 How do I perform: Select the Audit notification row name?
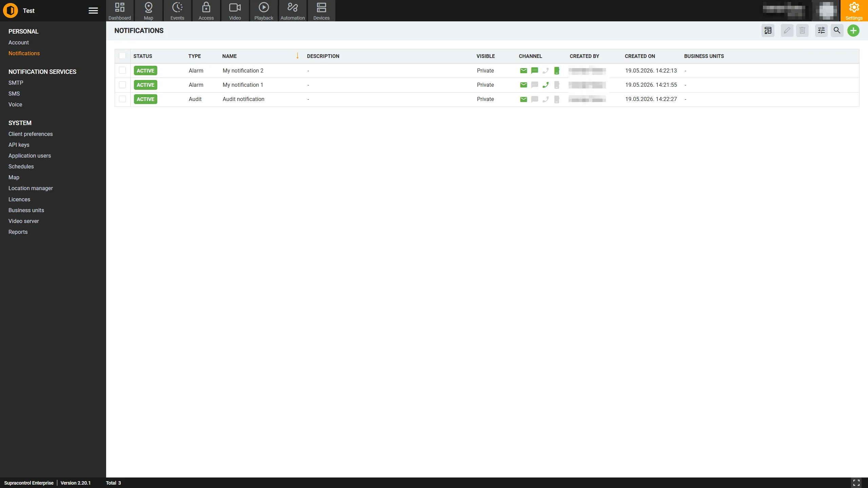(x=243, y=99)
